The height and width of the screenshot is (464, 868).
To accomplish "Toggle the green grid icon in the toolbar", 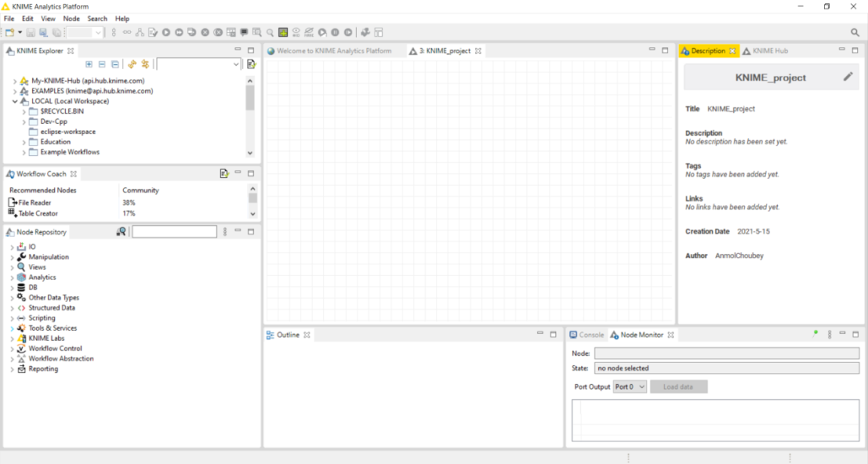I will 283,33.
